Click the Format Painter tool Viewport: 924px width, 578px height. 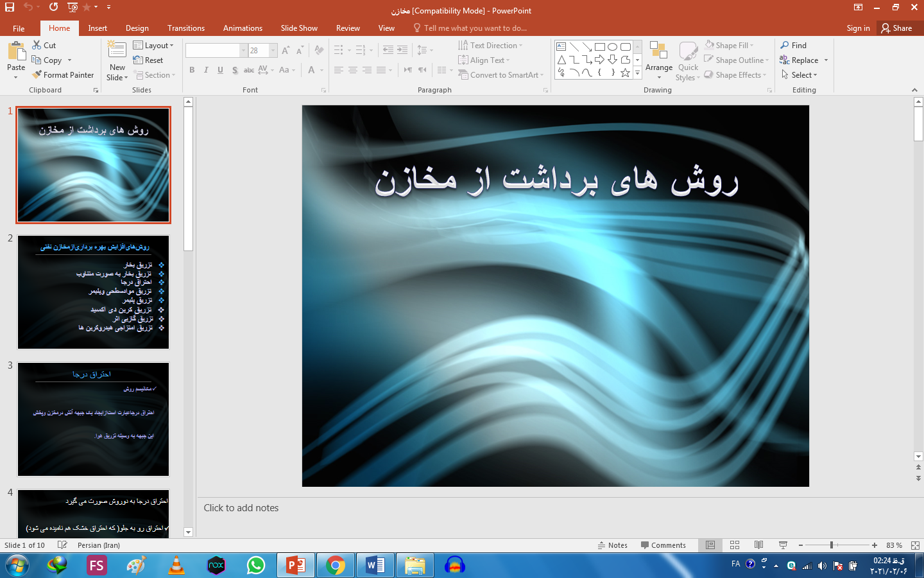(x=63, y=75)
